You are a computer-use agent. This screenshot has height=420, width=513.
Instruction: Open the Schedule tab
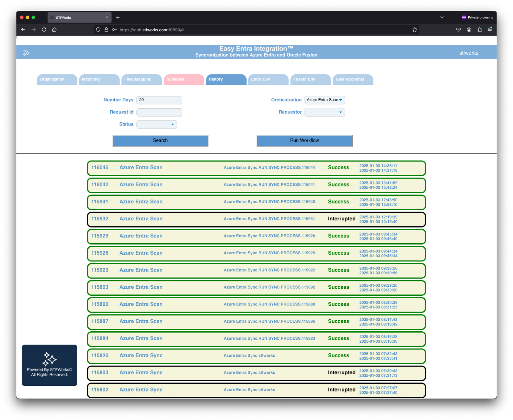(184, 79)
